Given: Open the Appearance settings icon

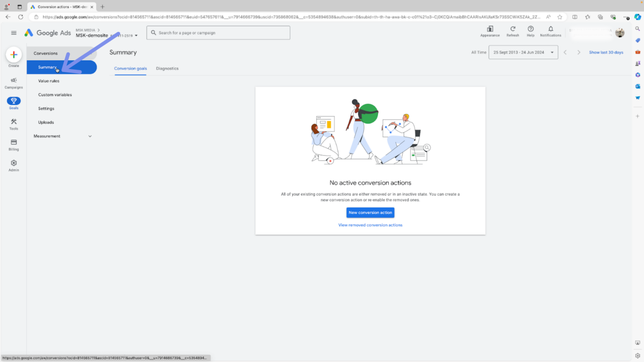Looking at the screenshot, I should click(489, 30).
